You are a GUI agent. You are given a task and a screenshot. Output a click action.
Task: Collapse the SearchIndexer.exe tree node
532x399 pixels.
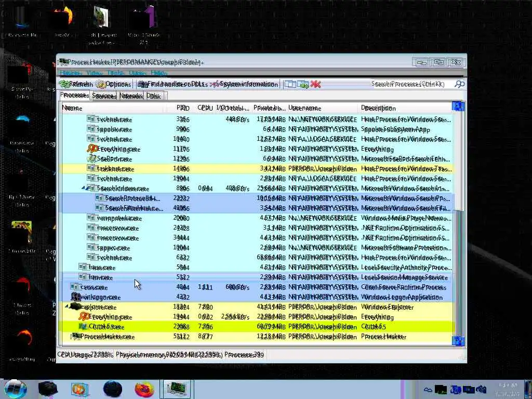84,188
